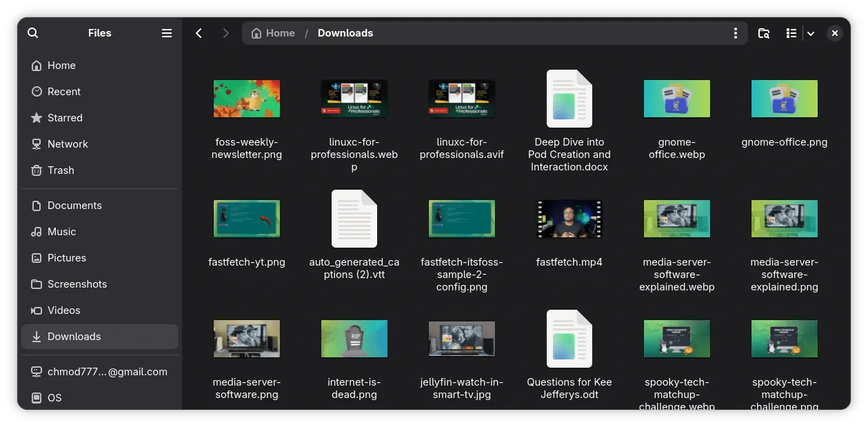Image resolution: width=868 pixels, height=427 pixels.
Task: Go back with the left arrow
Action: 199,33
